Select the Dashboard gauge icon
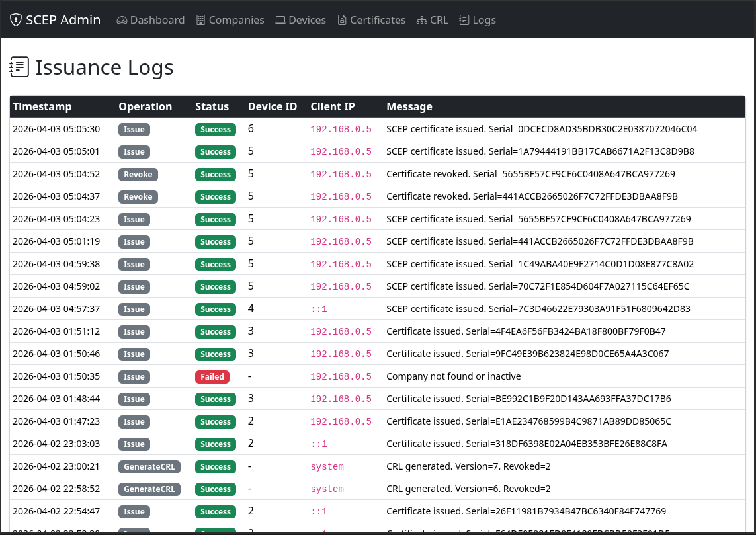Screen dimensions: 756x535 (122, 20)
